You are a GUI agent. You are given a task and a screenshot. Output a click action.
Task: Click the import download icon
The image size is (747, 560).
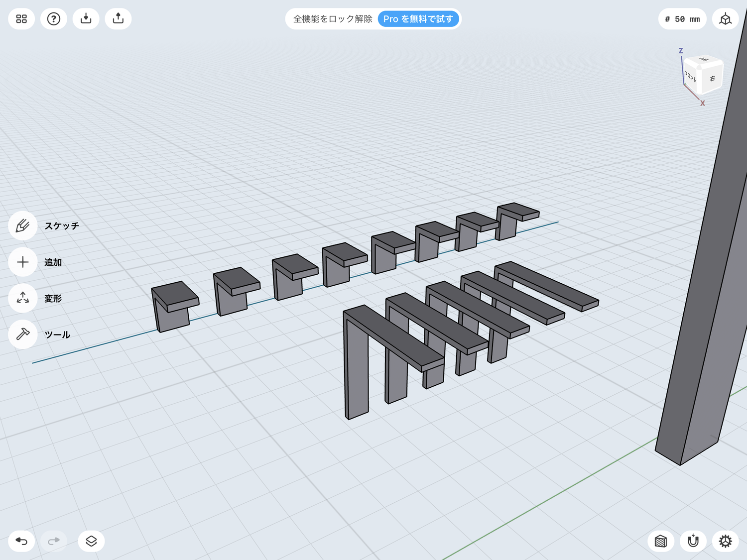(x=86, y=19)
